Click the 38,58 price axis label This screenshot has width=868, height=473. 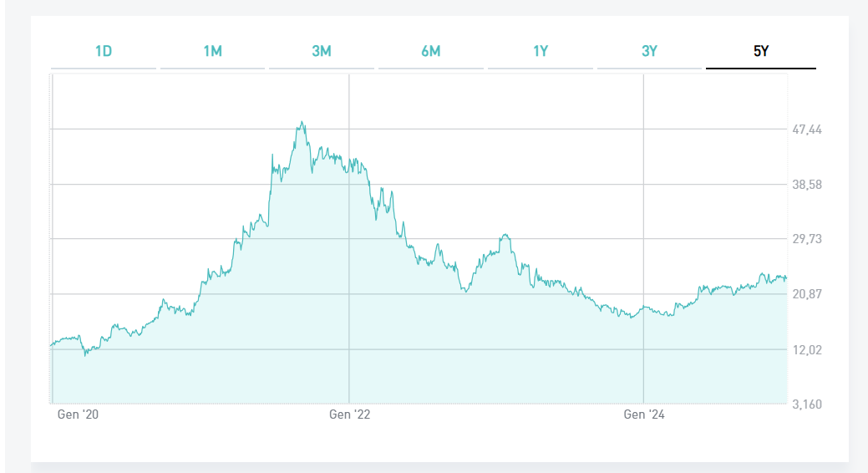[x=807, y=185]
